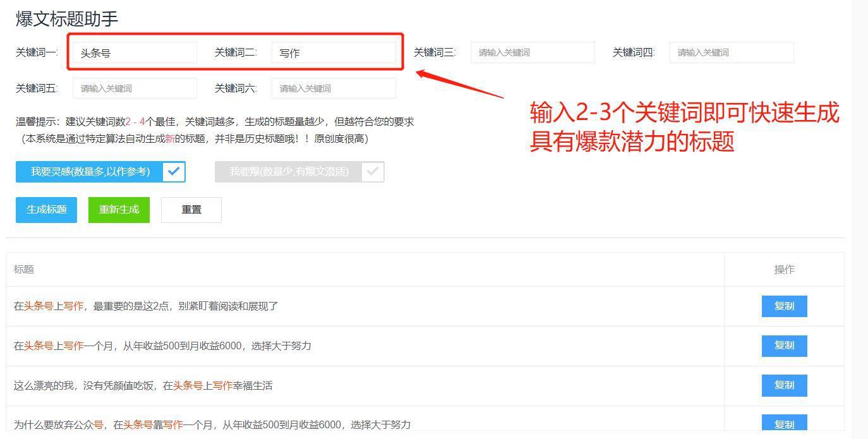Copy title ending with 别紧盯着阅读和展现了
The width and height of the screenshot is (868, 439).
tap(784, 306)
